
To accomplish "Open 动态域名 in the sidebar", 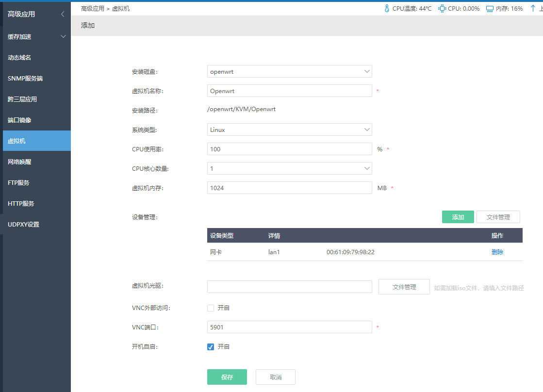I will click(x=37, y=57).
